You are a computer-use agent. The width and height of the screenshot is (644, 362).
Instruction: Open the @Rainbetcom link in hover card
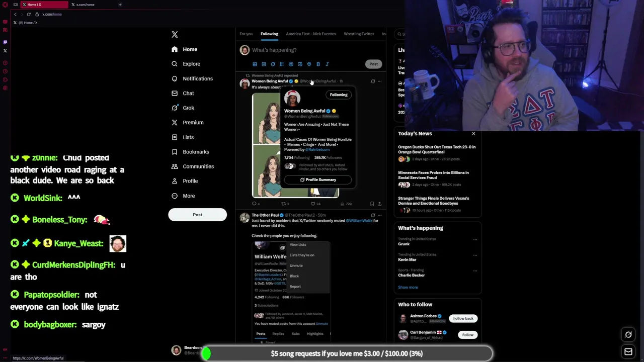(317, 149)
